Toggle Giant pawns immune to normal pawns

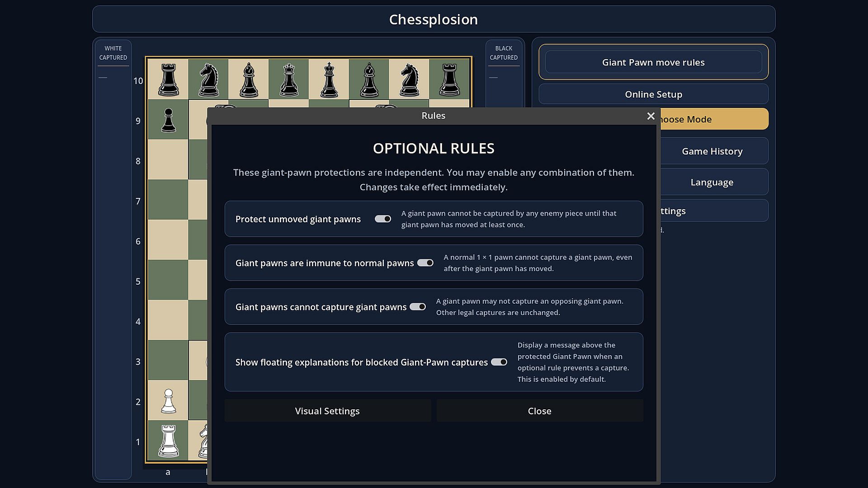(x=425, y=263)
